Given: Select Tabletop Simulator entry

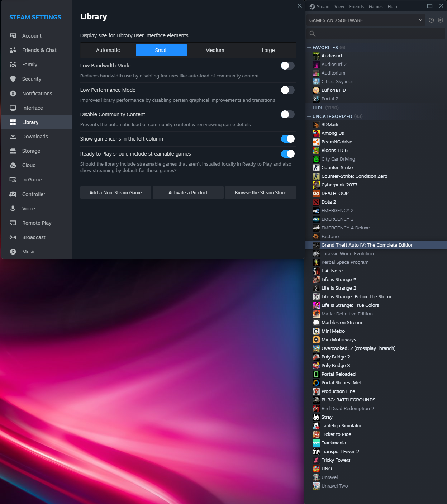Looking at the screenshot, I should (376, 426).
